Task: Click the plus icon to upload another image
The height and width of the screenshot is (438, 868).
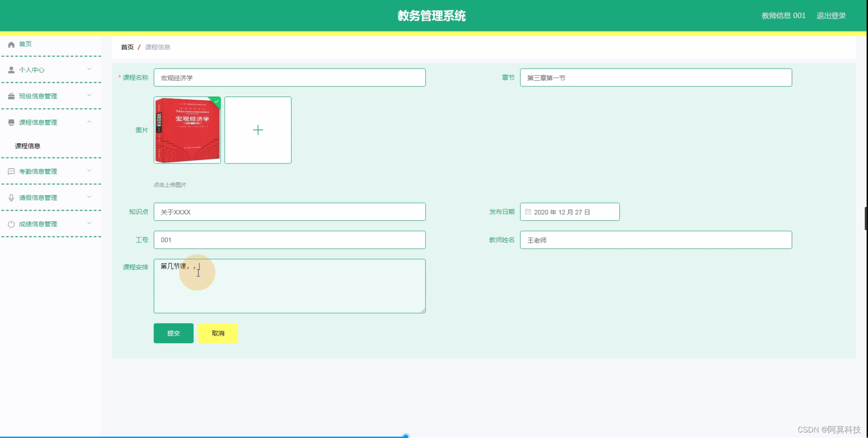Action: coord(257,130)
